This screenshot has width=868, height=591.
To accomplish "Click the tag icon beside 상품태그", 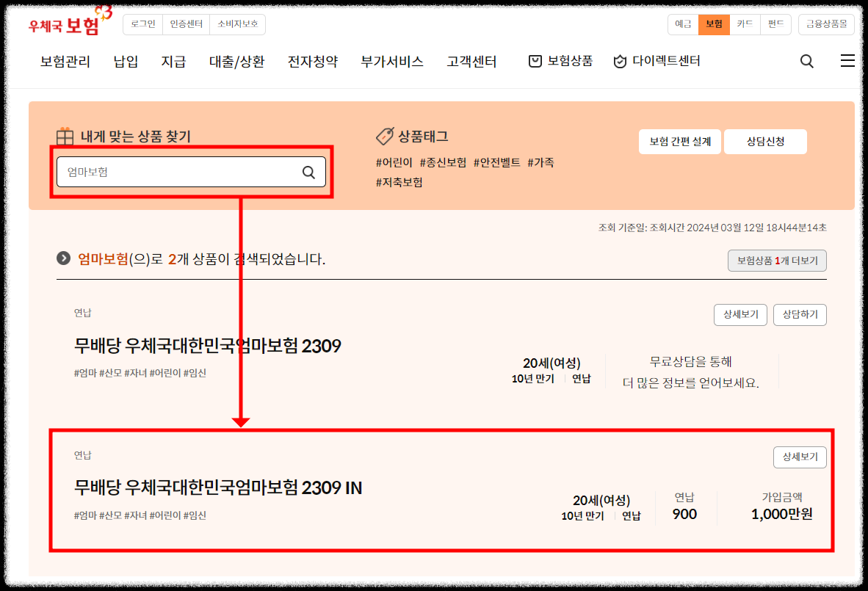I will pyautogui.click(x=384, y=136).
